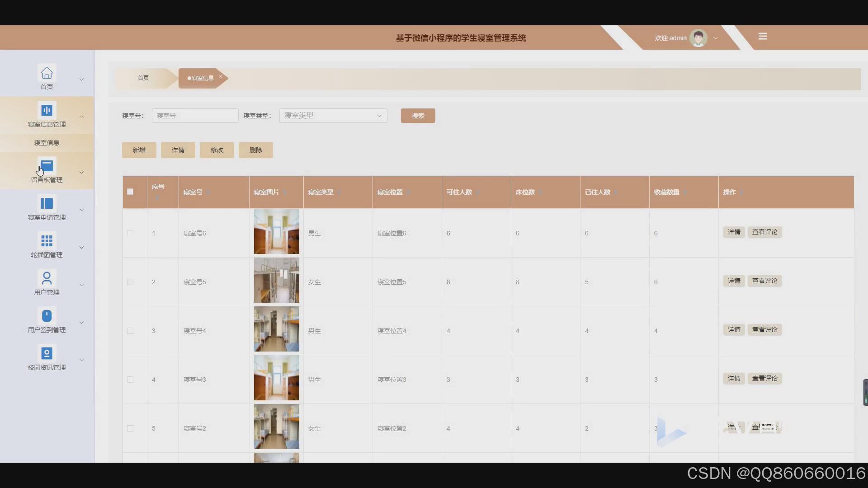Check the checkbox for row 寝室号4
This screenshot has width=868, height=488.
click(130, 331)
